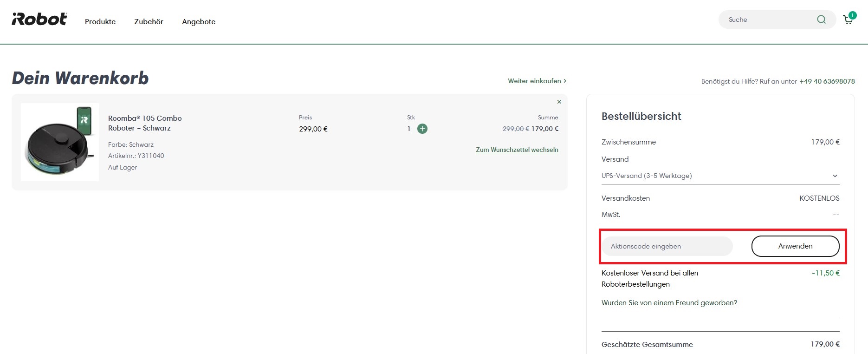Click the Anwenden button
The height and width of the screenshot is (354, 868).
pos(795,246)
